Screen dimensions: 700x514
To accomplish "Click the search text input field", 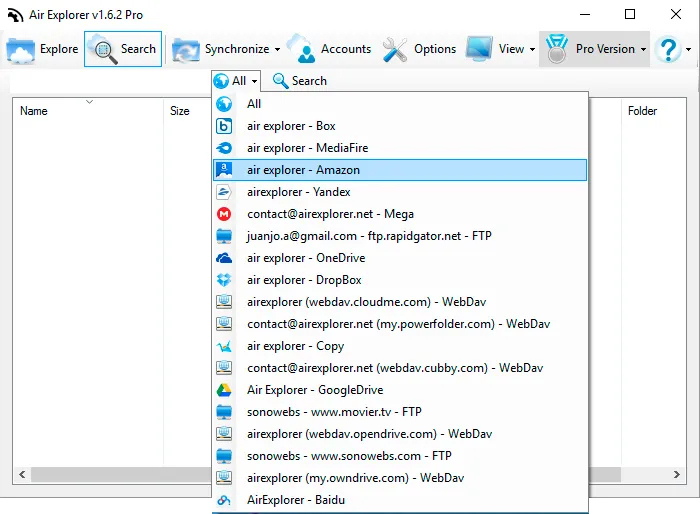I will click(111, 81).
